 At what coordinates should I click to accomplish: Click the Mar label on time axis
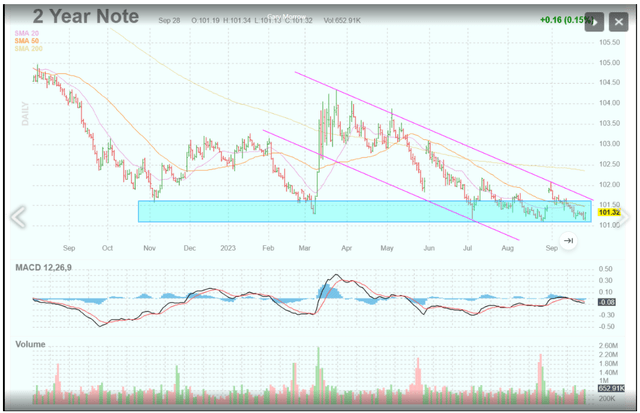[304, 248]
